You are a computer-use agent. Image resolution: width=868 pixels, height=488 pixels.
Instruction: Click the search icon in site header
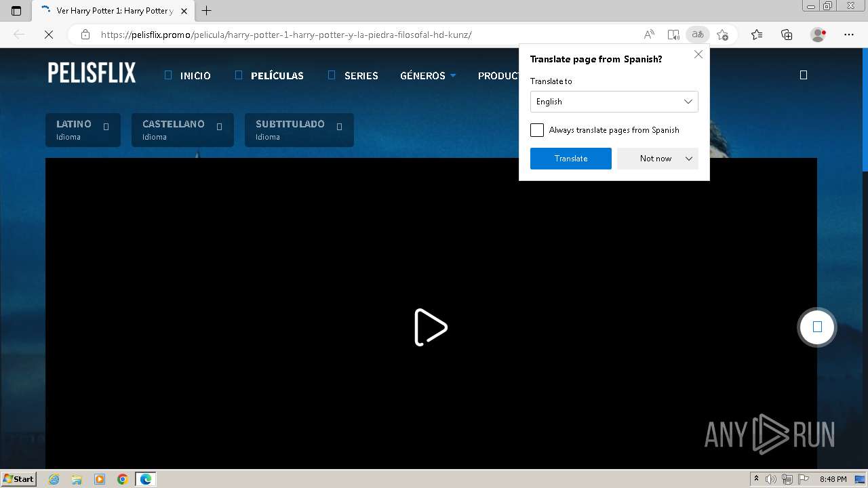click(804, 75)
